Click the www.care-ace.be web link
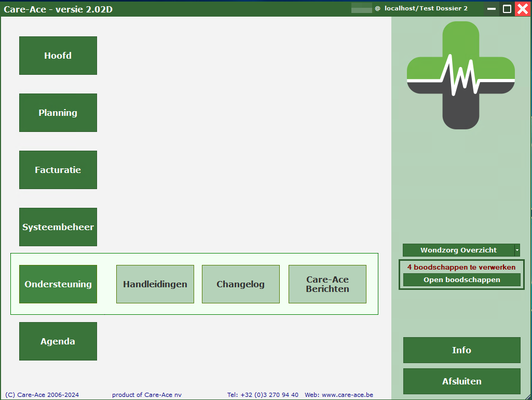 click(347, 395)
